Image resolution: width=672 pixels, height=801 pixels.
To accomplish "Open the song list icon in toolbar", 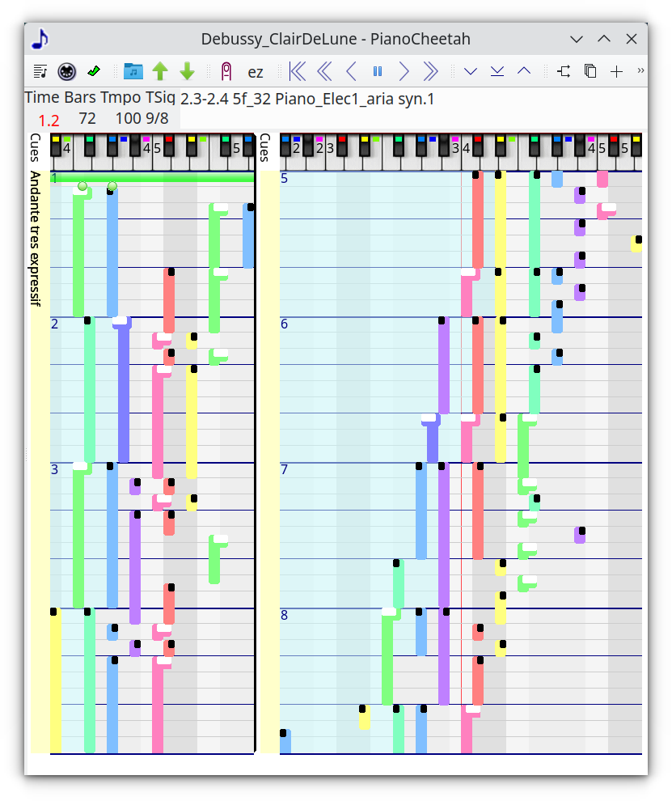I will pyautogui.click(x=40, y=71).
